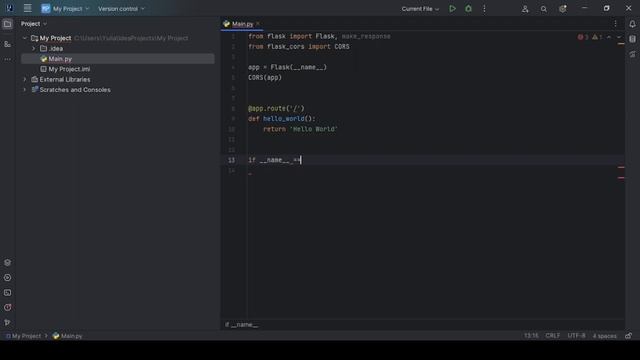Open the My Project dropdown in title bar
640x360 pixels.
tap(65, 9)
